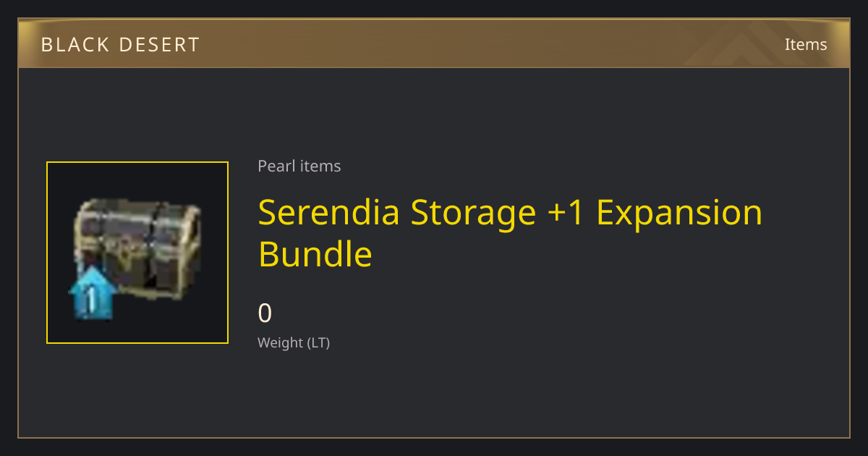Click the word Bundle in title
This screenshot has width=868, height=456.
(315, 254)
